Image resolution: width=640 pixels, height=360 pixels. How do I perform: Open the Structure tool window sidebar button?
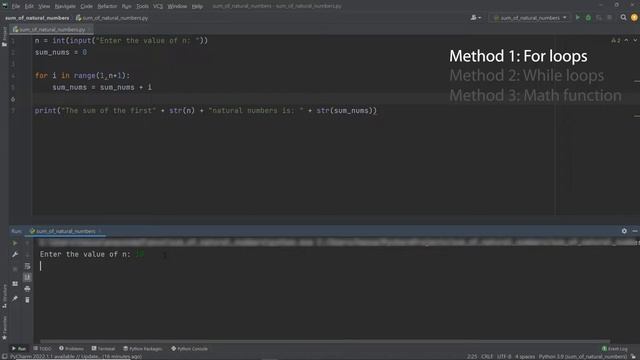point(4,296)
